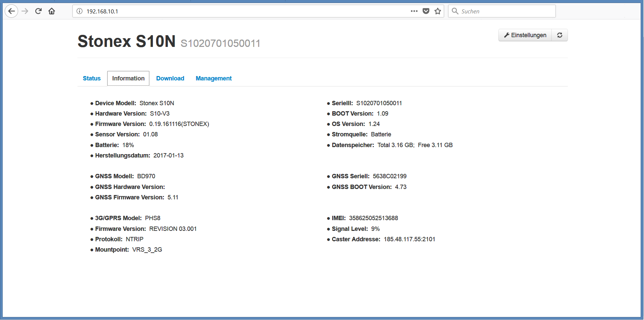Click Protokoll value NTRIP
The height and width of the screenshot is (320, 644).
click(135, 239)
